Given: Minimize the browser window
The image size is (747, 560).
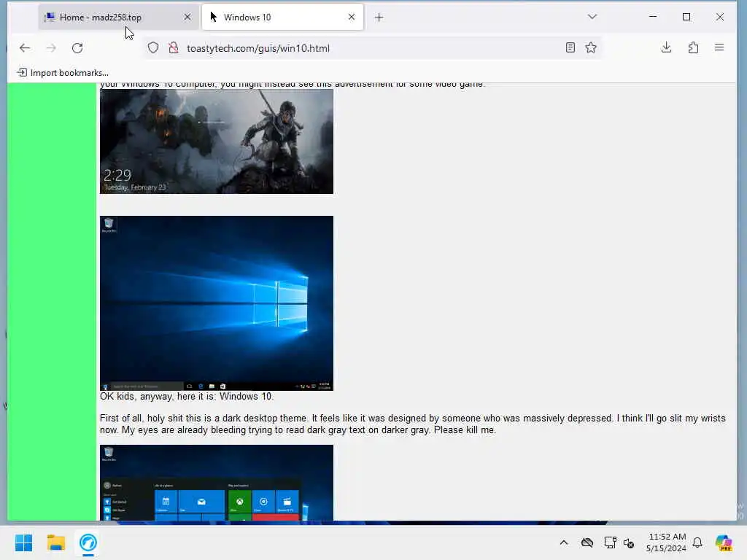Looking at the screenshot, I should [653, 17].
